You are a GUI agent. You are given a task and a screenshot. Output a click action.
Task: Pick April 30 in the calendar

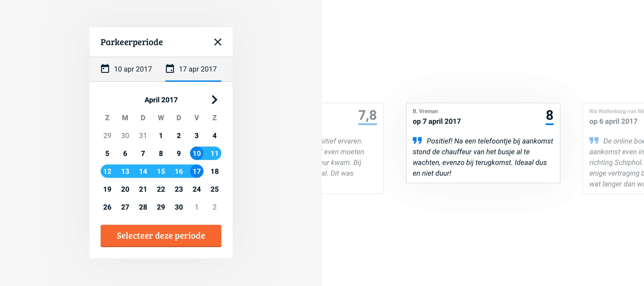[x=178, y=207]
